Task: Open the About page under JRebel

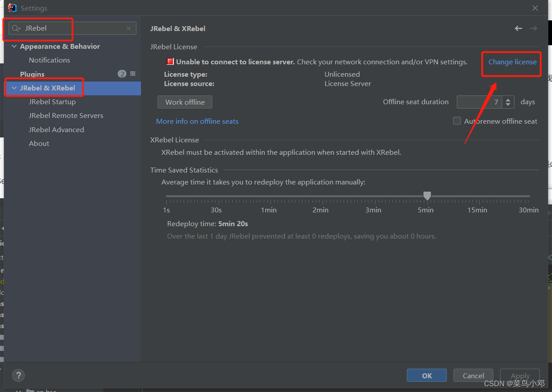Action: [39, 143]
